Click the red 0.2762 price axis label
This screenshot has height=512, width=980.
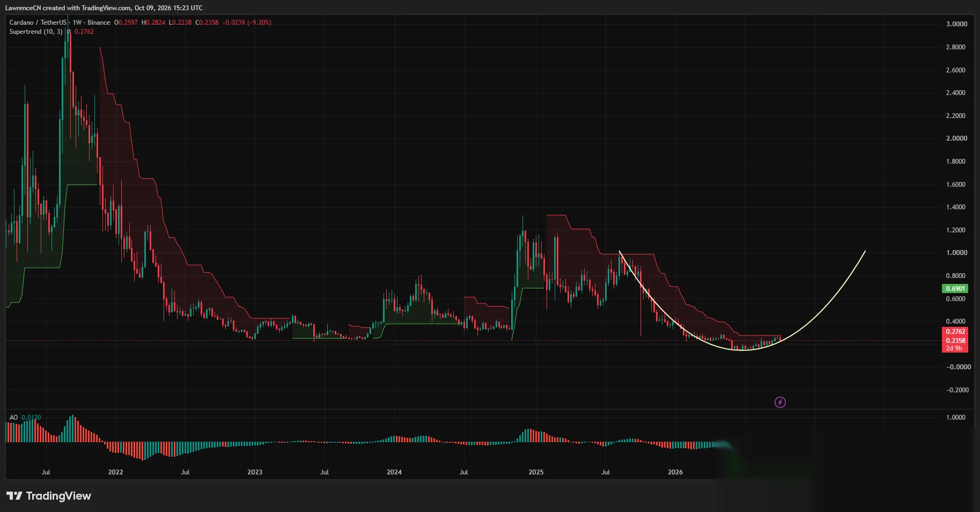click(955, 332)
